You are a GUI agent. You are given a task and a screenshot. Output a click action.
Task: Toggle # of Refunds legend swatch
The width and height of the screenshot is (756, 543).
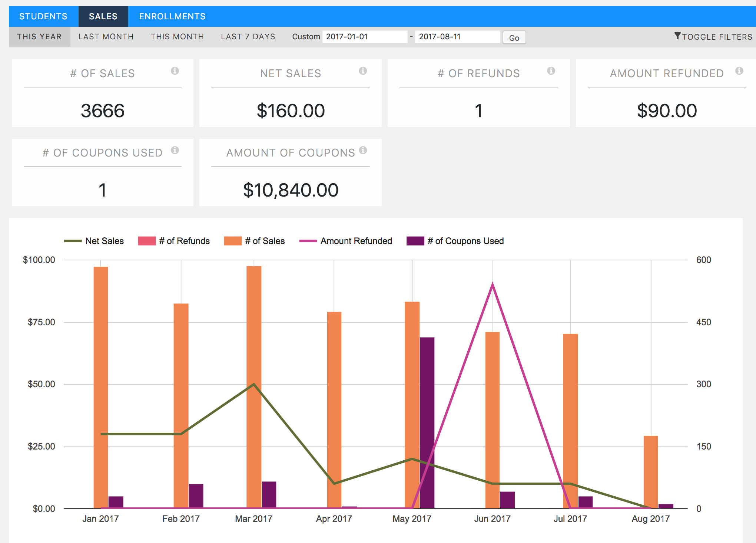click(x=147, y=241)
